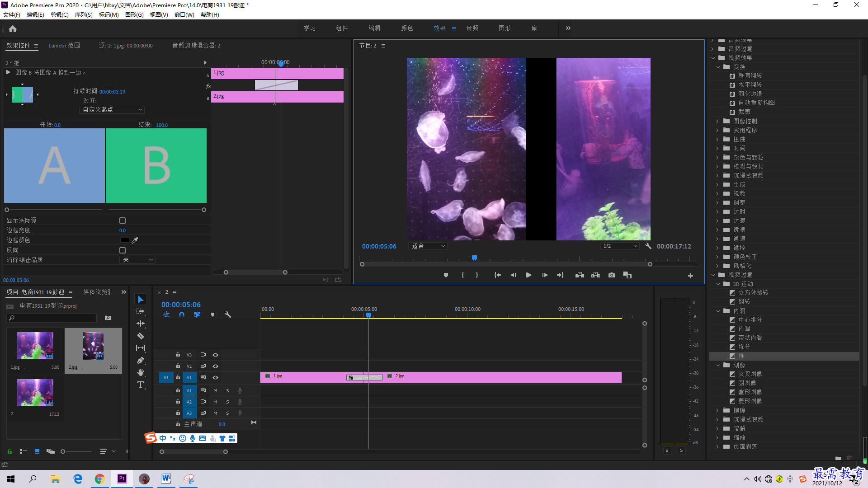Select the 交叉划像 transition
The image size is (868, 488).
coord(750,374)
